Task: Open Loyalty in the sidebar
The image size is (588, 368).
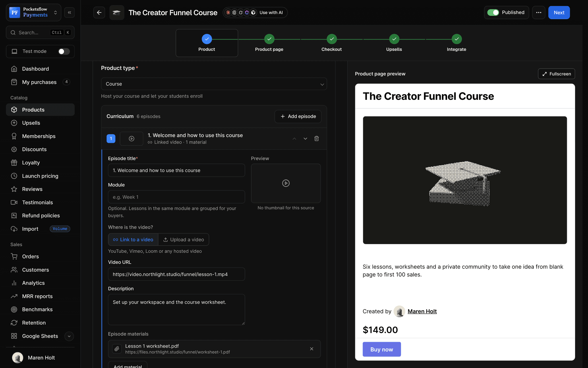Action: tap(40, 162)
